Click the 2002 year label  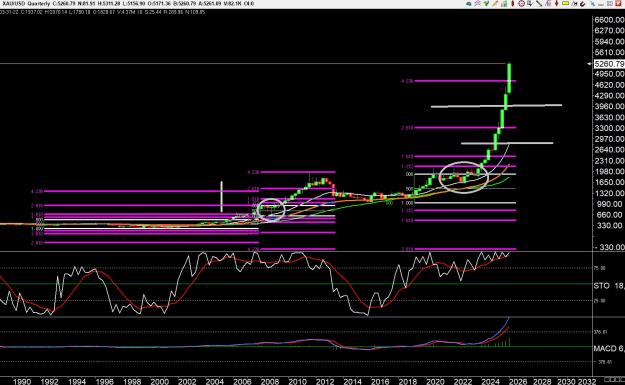tap(187, 381)
